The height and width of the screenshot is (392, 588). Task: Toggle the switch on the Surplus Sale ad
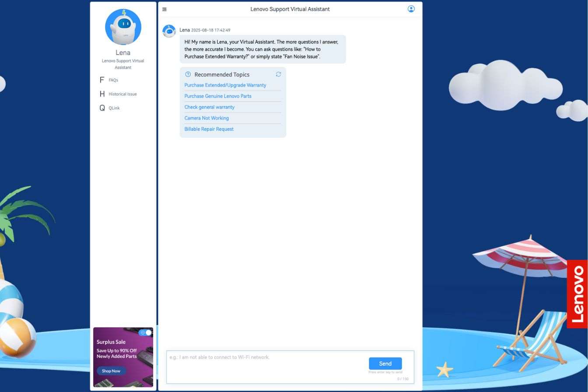(146, 332)
